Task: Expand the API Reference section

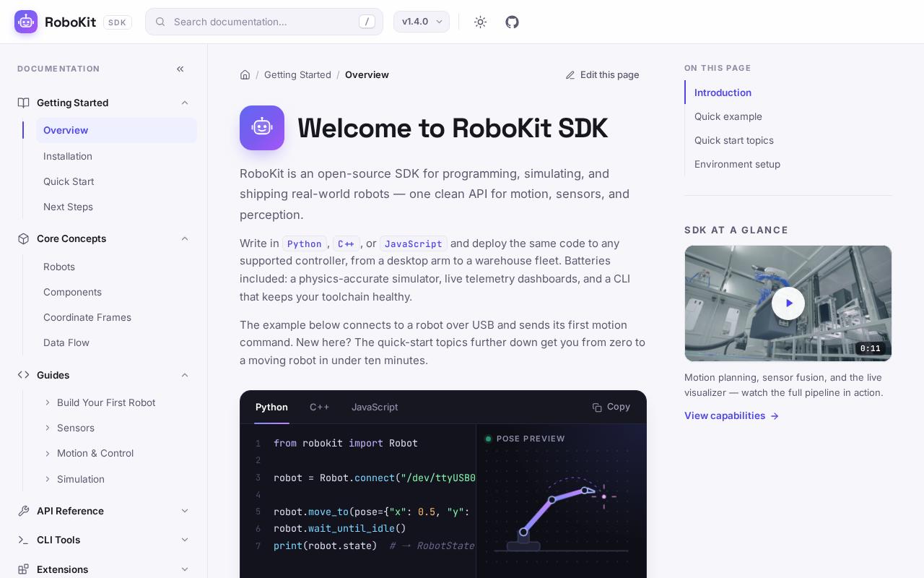Action: (185, 511)
